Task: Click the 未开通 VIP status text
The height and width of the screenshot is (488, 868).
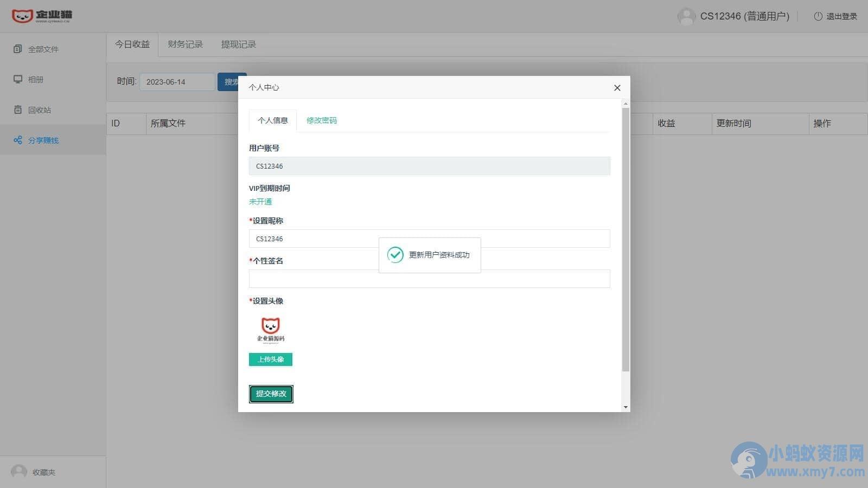Action: pos(260,202)
